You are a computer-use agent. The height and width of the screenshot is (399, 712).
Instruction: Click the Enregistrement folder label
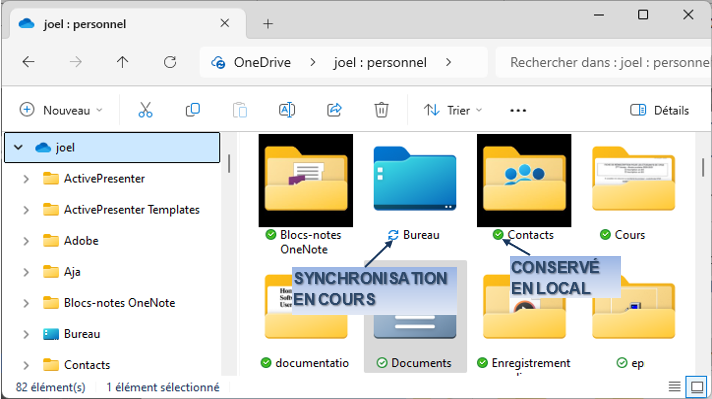[531, 363]
